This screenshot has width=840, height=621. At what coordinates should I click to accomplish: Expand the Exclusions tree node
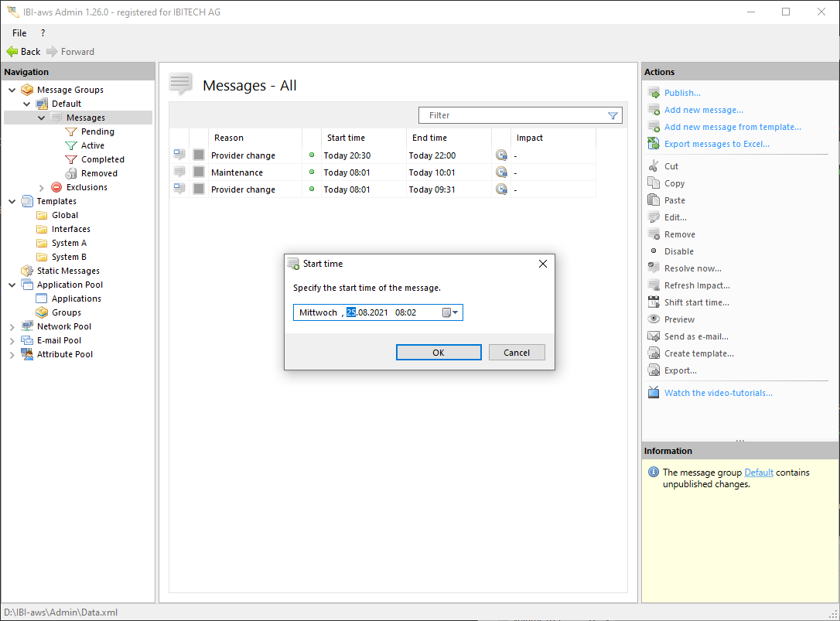[42, 188]
